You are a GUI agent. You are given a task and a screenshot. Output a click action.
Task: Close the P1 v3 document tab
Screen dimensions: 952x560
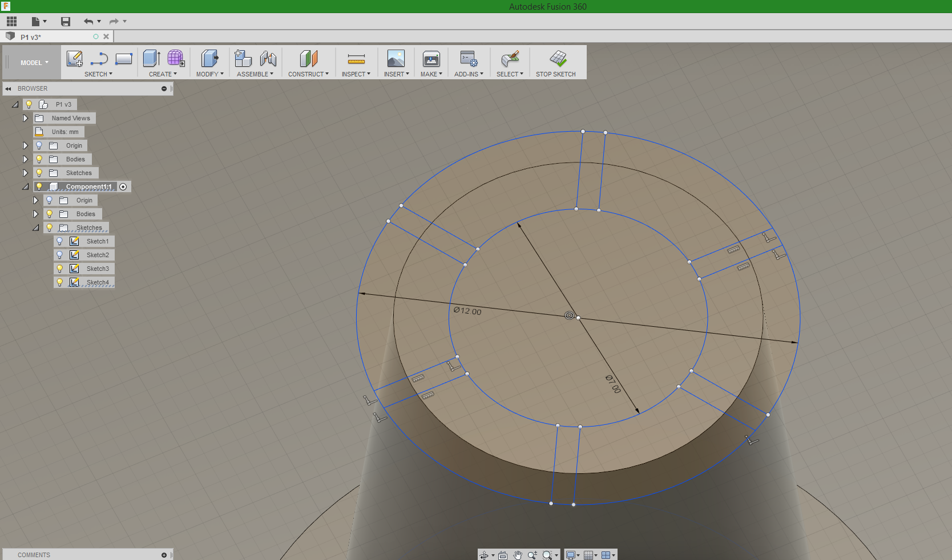[x=106, y=36]
